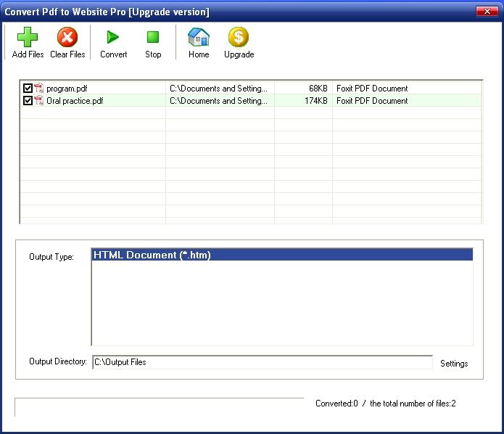Close the Convert Pdf to Website Pro window
504x434 pixels.
[x=487, y=12]
